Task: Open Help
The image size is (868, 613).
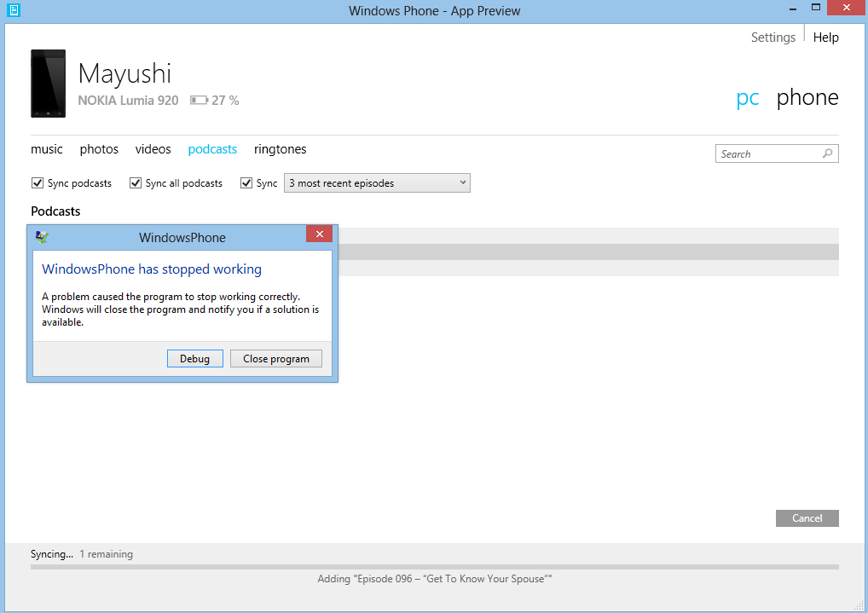Action: tap(825, 38)
